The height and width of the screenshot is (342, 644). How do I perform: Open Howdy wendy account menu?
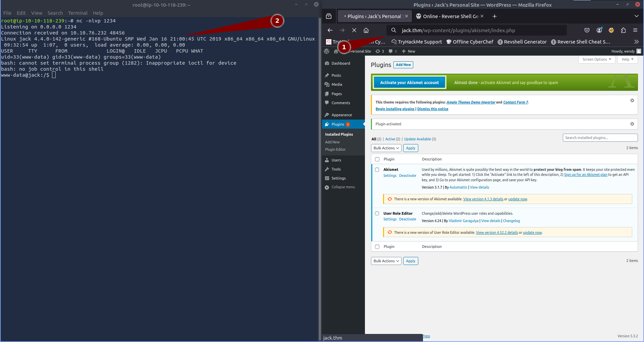click(626, 51)
